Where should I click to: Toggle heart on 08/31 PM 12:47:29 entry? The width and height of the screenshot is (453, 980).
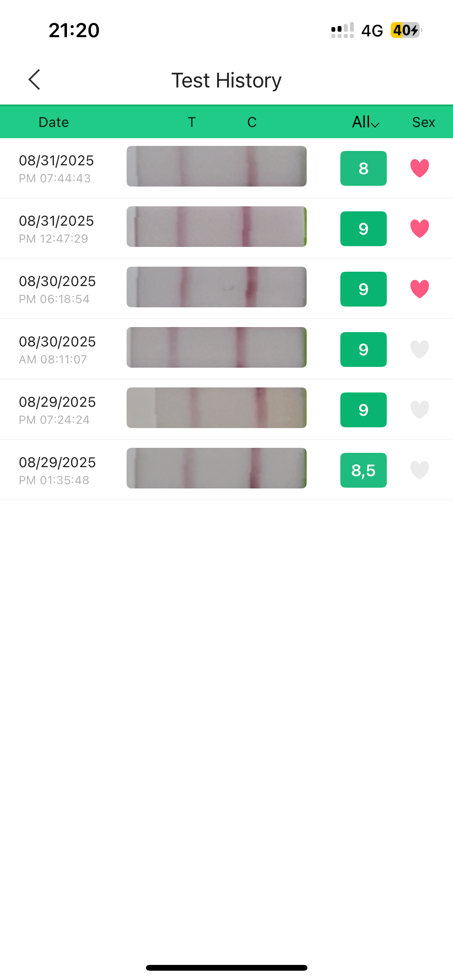click(x=419, y=229)
